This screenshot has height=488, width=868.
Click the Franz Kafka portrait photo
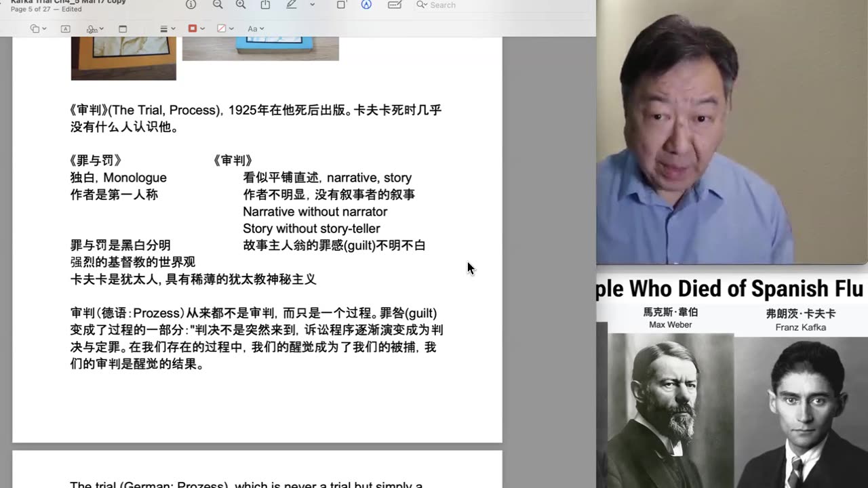coord(801,411)
